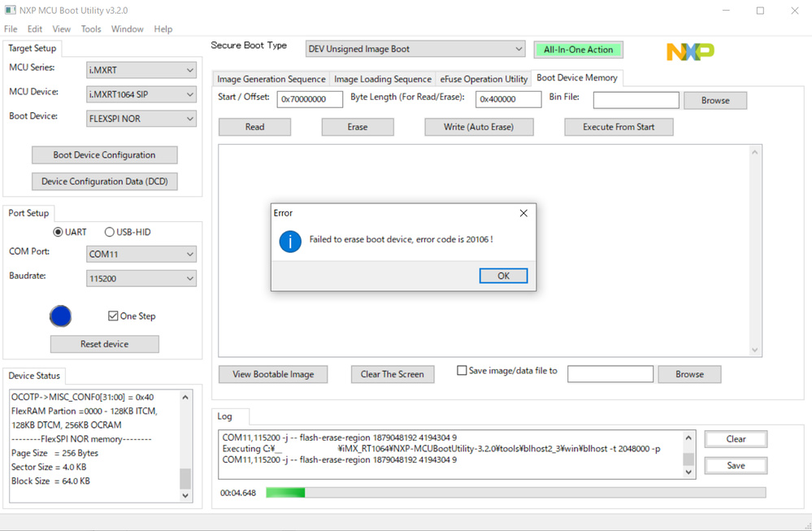
Task: Click the Clear The Screen button
Action: tap(392, 374)
